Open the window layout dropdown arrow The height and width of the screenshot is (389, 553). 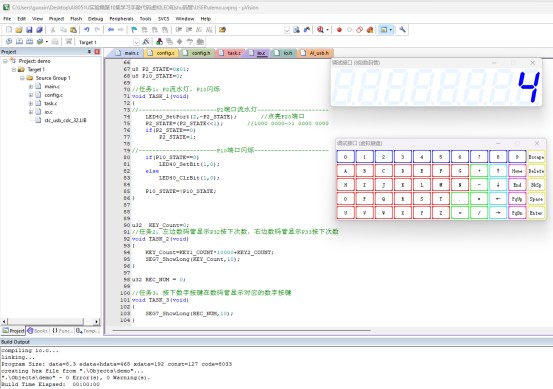pyautogui.click(x=391, y=30)
